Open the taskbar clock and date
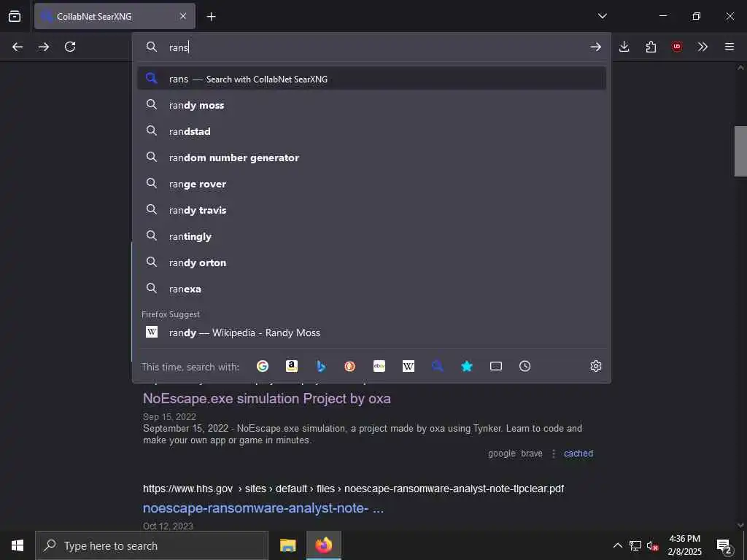 pos(684,545)
